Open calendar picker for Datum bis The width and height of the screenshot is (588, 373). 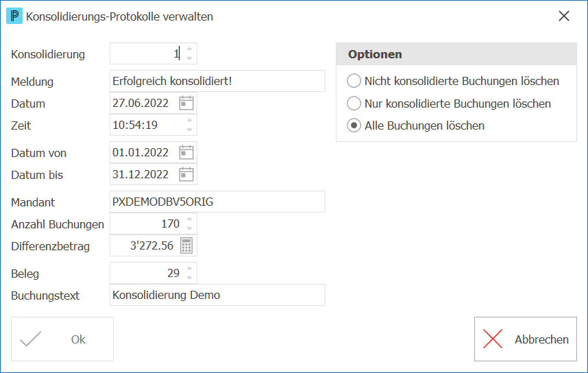coord(186,174)
